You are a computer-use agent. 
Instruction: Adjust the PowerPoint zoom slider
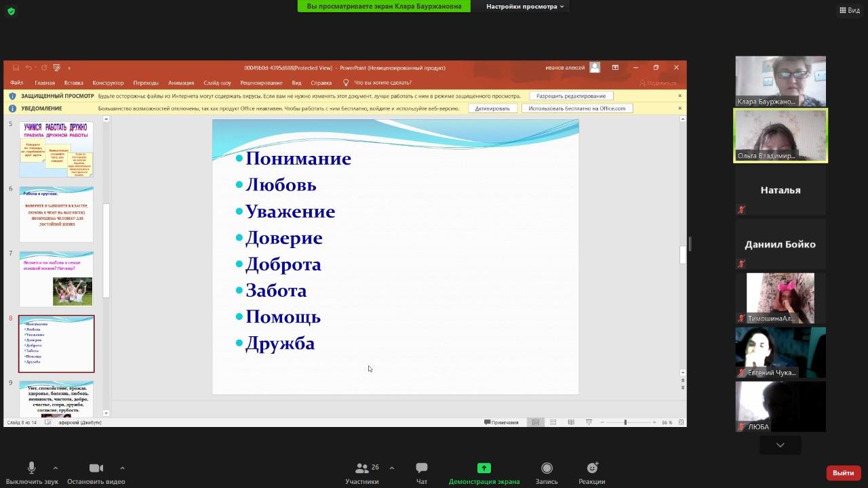(x=625, y=422)
